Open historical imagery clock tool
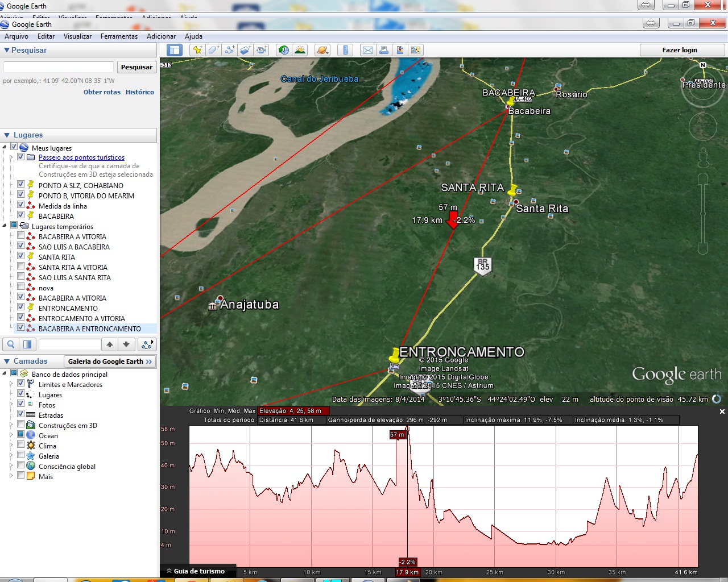This screenshot has width=728, height=582. coord(283,50)
